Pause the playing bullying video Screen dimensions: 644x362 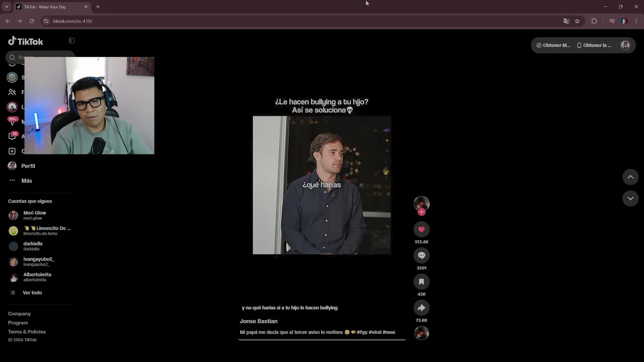(321, 185)
